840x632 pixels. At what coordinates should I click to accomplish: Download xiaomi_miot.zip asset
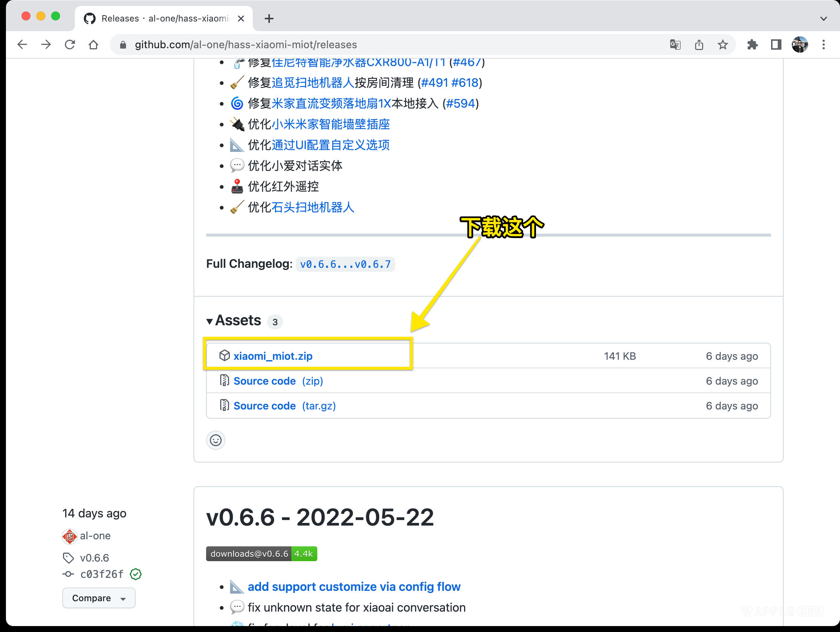[x=273, y=356]
